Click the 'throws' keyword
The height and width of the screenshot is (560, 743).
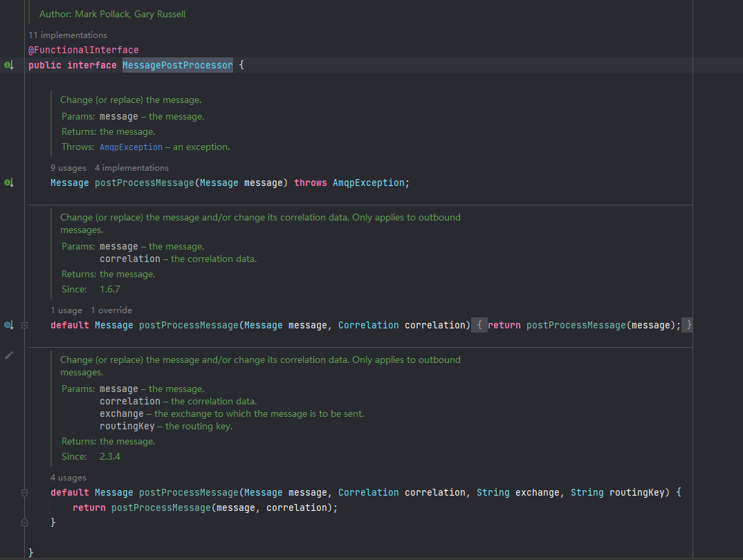311,183
